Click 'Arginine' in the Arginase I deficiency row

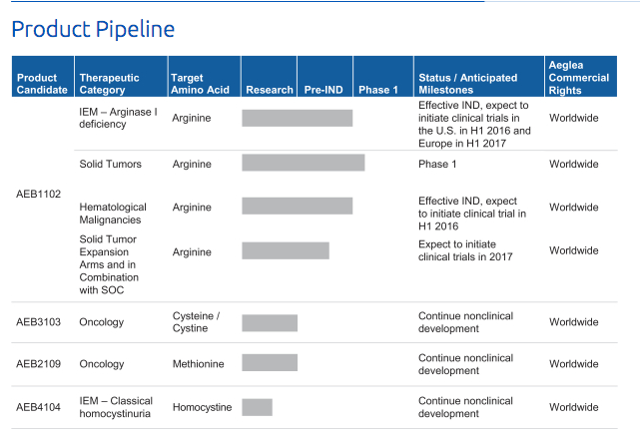pyautogui.click(x=191, y=118)
